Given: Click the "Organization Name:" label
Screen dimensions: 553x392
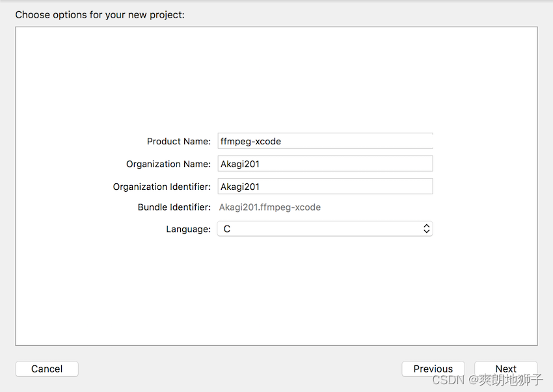Looking at the screenshot, I should pyautogui.click(x=169, y=164).
